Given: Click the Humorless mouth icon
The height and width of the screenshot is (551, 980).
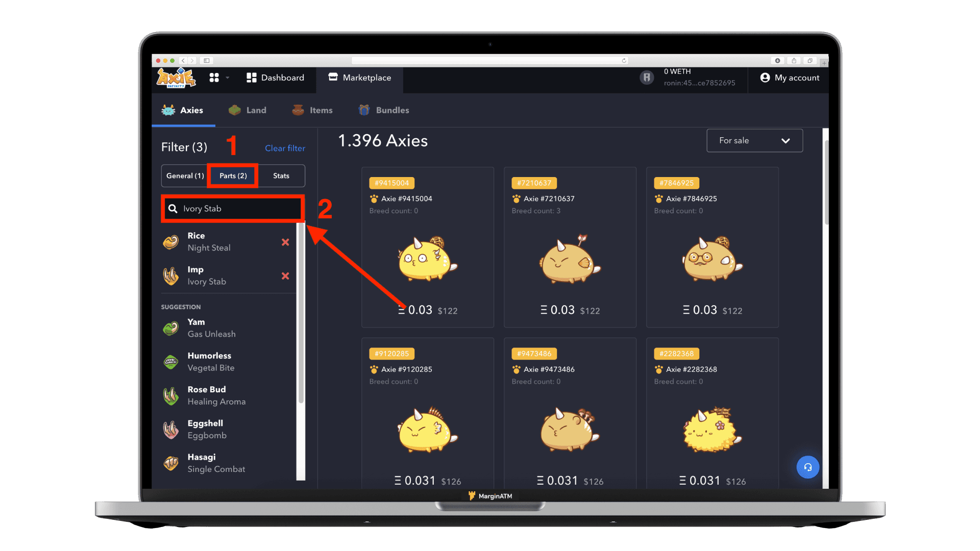Looking at the screenshot, I should pyautogui.click(x=171, y=362).
